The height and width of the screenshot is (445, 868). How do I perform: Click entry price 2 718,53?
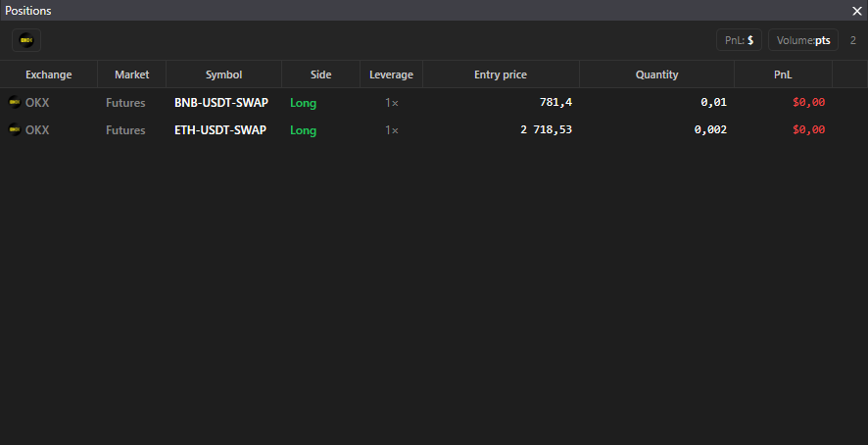[547, 130]
